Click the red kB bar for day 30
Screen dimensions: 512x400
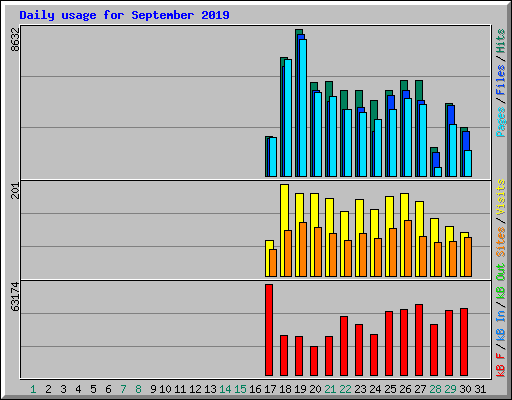464,342
